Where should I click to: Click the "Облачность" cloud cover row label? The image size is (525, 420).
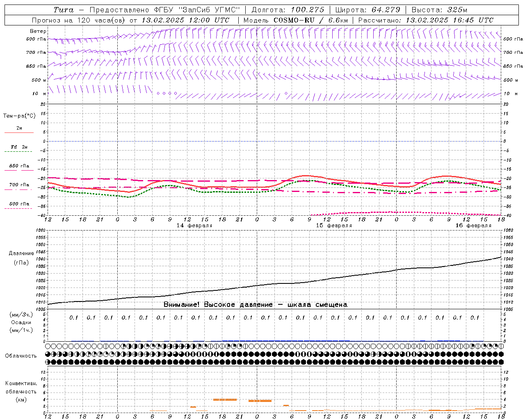[x=21, y=356]
